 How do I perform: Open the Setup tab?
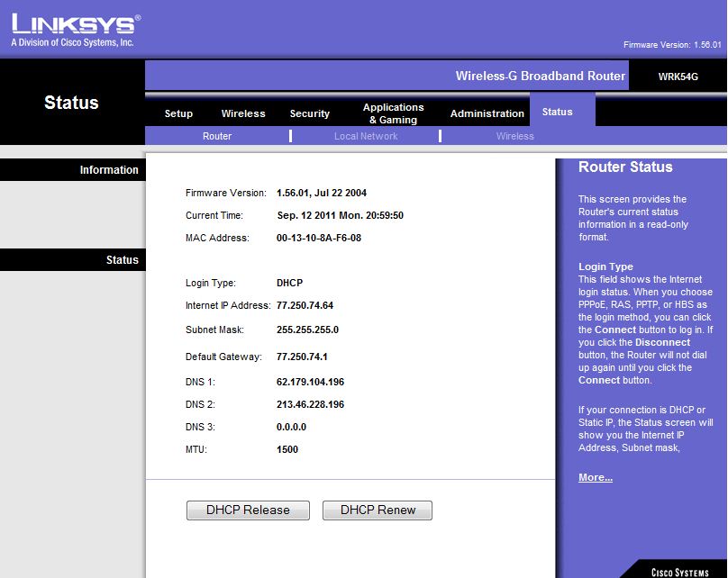[x=178, y=113]
